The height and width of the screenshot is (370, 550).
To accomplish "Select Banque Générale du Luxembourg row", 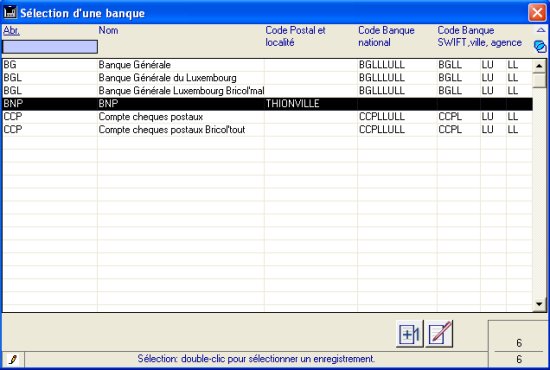I will 268,78.
